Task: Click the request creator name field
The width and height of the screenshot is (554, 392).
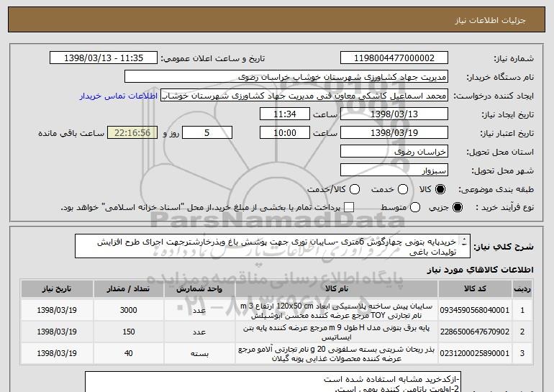Action: click(304, 96)
